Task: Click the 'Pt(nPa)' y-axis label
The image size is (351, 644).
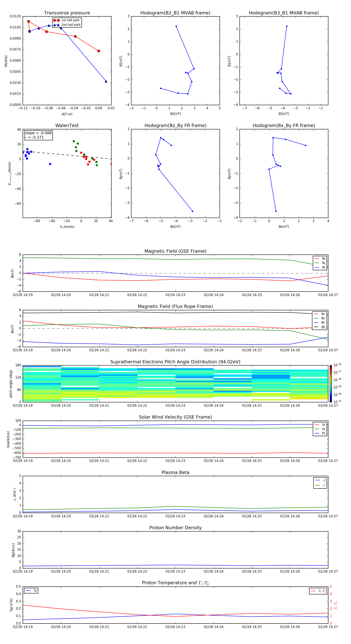Action: (x=6, y=61)
